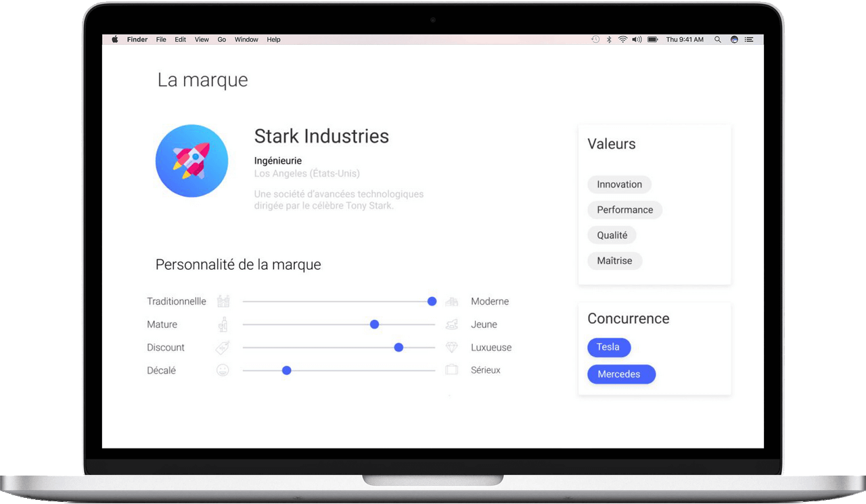Open the Edit menu
The height and width of the screenshot is (504, 866).
click(180, 40)
